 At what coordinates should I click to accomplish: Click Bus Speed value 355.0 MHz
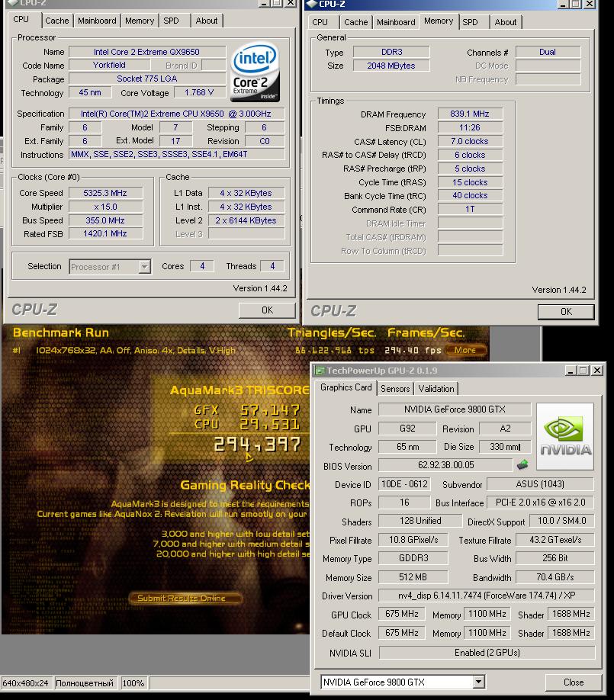point(105,220)
